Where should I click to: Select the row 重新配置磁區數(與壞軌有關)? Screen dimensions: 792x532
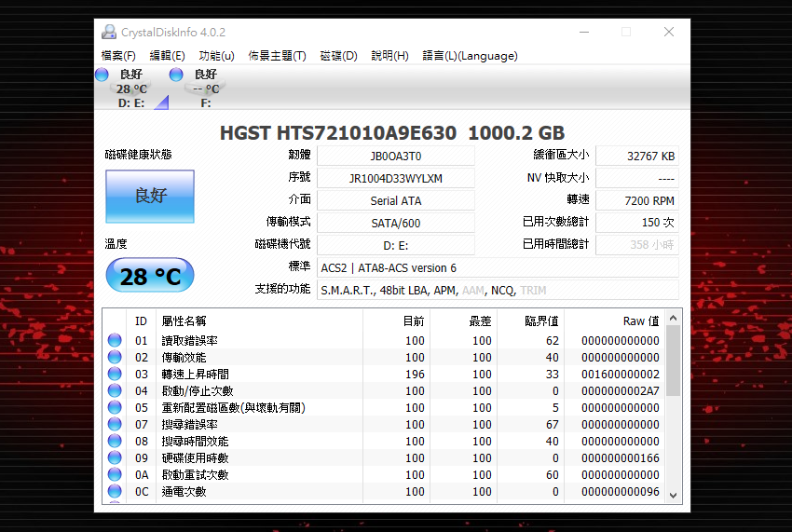[x=384, y=407]
